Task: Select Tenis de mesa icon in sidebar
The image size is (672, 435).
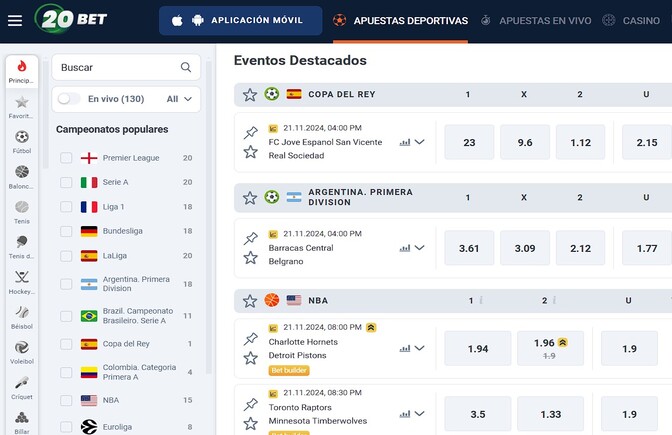Action: [22, 247]
